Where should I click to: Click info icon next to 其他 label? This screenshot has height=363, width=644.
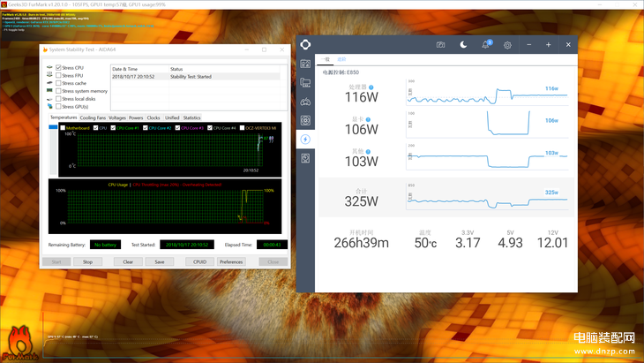click(368, 152)
